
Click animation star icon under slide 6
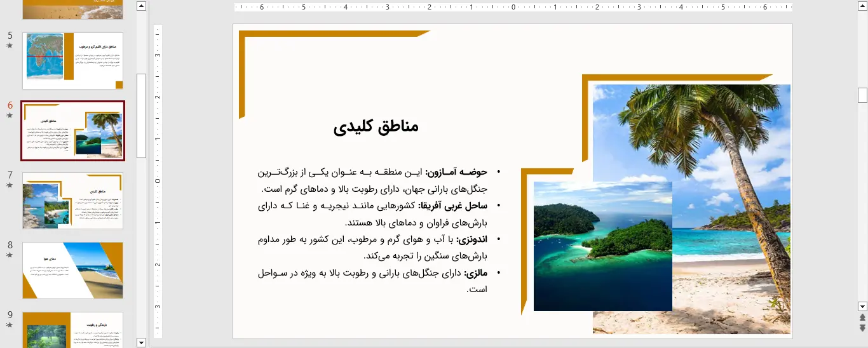(10, 116)
